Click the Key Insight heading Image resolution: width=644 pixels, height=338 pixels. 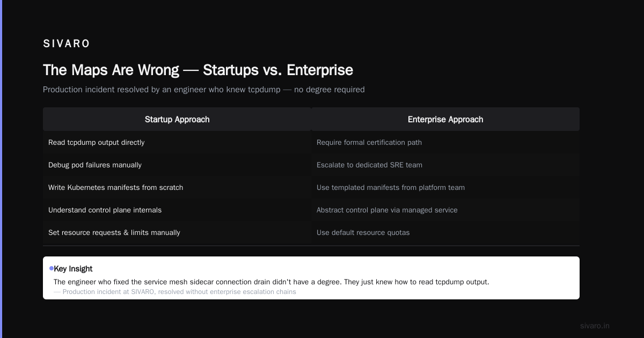73,269
